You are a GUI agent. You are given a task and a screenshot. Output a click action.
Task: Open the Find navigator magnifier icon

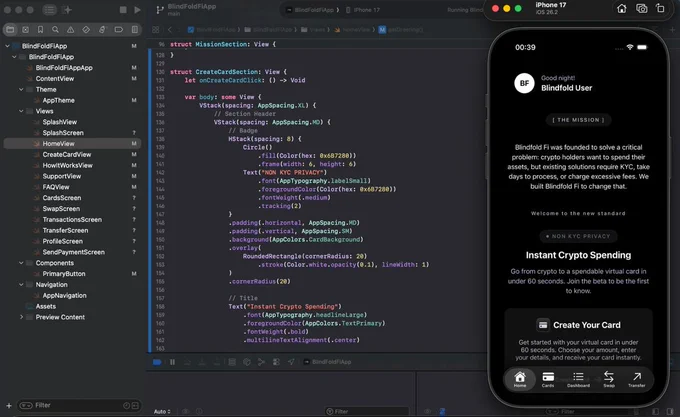55,29
